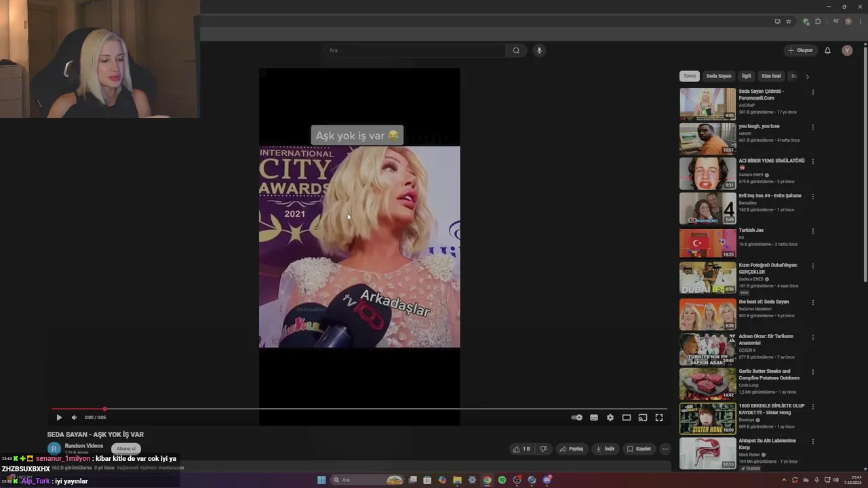Image resolution: width=868 pixels, height=488 pixels.
Task: Open Chrome profile avatar in toolbar
Action: tap(848, 21)
